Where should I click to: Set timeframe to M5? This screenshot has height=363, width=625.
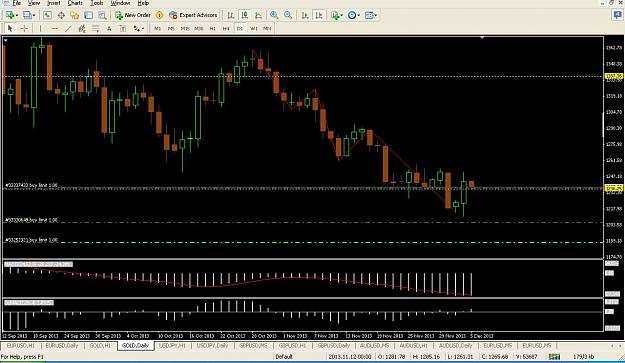coord(171,28)
